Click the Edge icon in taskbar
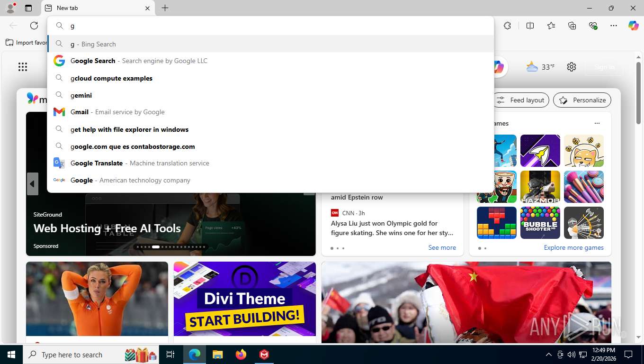The width and height of the screenshot is (644, 364). (x=195, y=355)
